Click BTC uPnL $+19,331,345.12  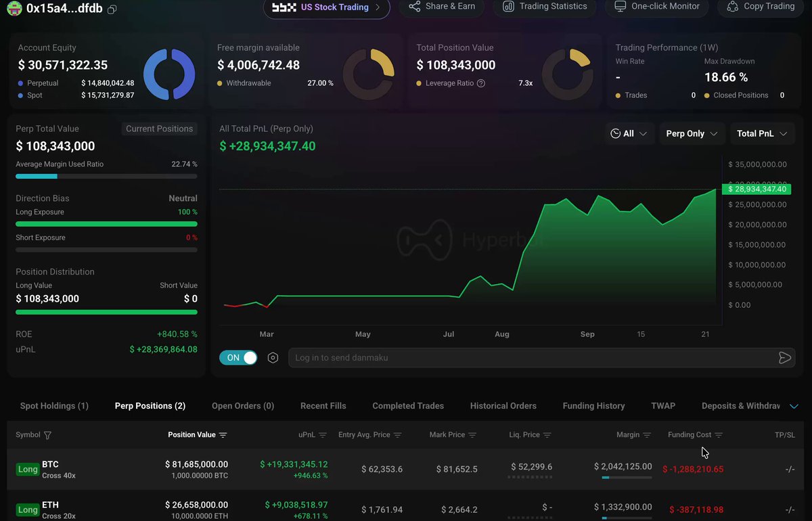294,464
